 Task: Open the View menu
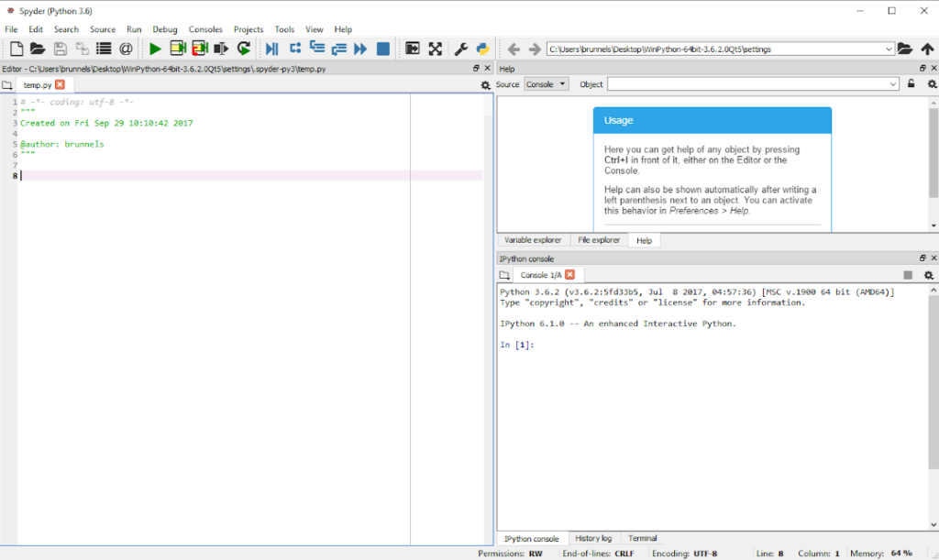[314, 29]
